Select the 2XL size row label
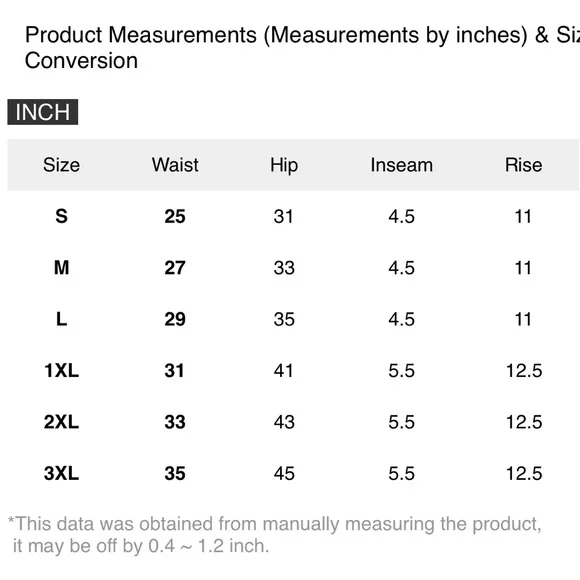Viewport: 580px width, 580px height. (x=61, y=422)
